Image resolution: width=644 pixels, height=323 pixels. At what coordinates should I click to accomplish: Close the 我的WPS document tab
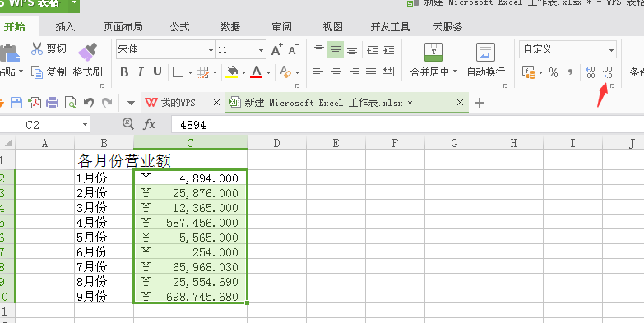pos(216,103)
